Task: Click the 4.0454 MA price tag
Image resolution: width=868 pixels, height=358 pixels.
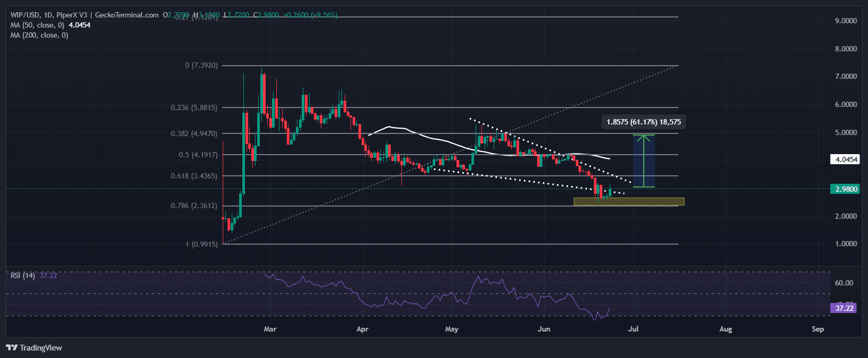Action: point(846,159)
